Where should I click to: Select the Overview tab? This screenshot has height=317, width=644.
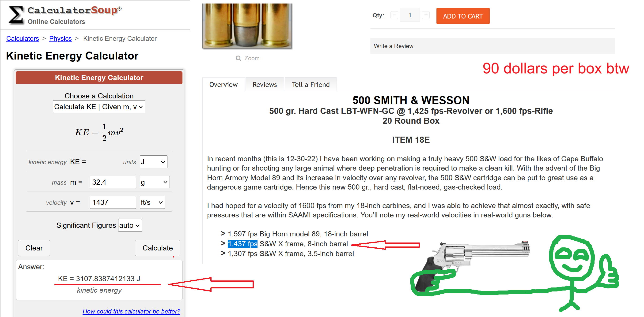tap(223, 85)
